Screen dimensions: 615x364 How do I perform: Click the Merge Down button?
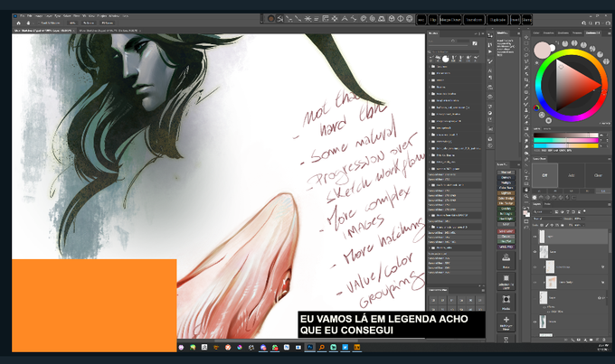pyautogui.click(x=450, y=19)
